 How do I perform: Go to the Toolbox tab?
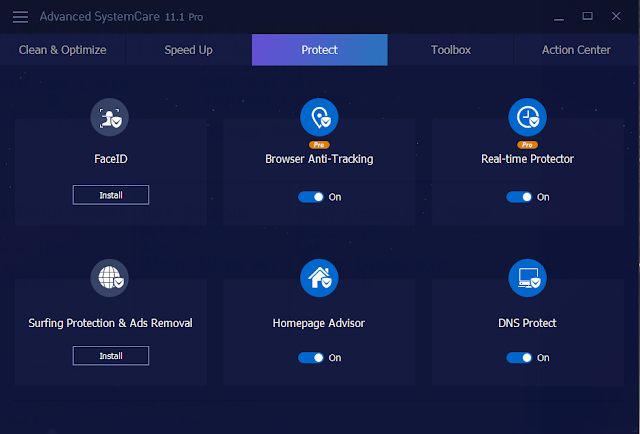tap(451, 50)
